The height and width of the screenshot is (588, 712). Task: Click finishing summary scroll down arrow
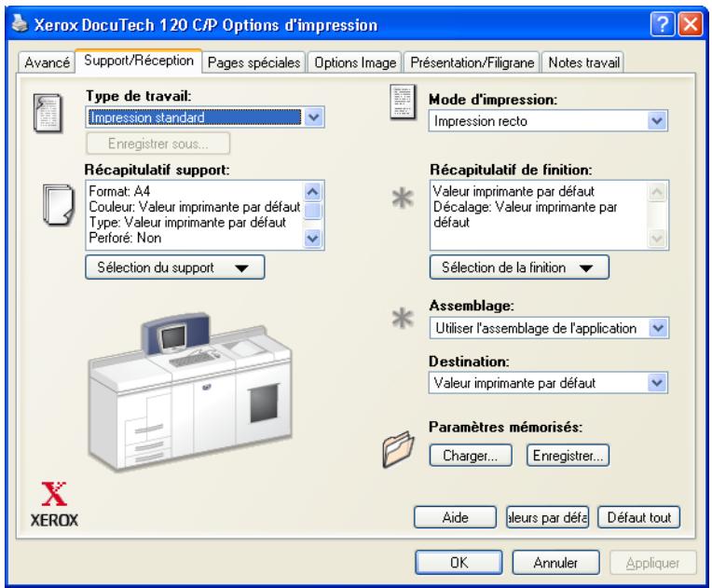657,238
